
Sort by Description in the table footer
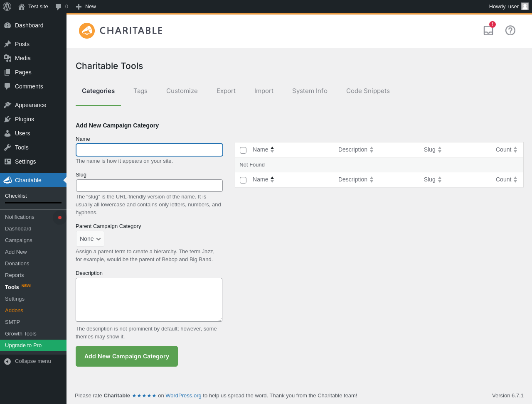pyautogui.click(x=356, y=179)
